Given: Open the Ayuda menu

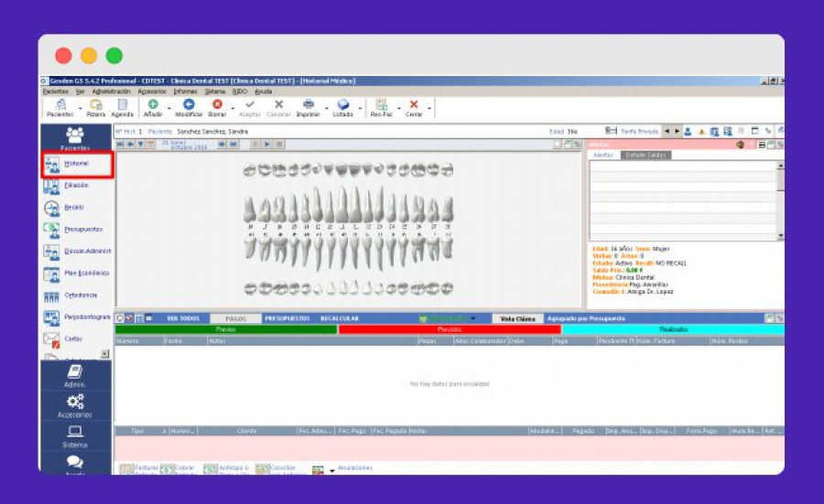Looking at the screenshot, I should point(264,91).
